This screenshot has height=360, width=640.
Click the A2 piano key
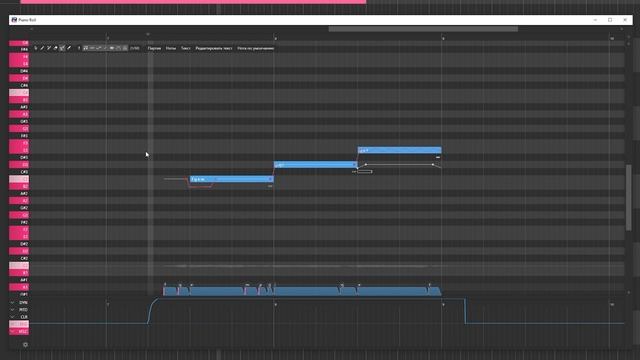click(19, 200)
